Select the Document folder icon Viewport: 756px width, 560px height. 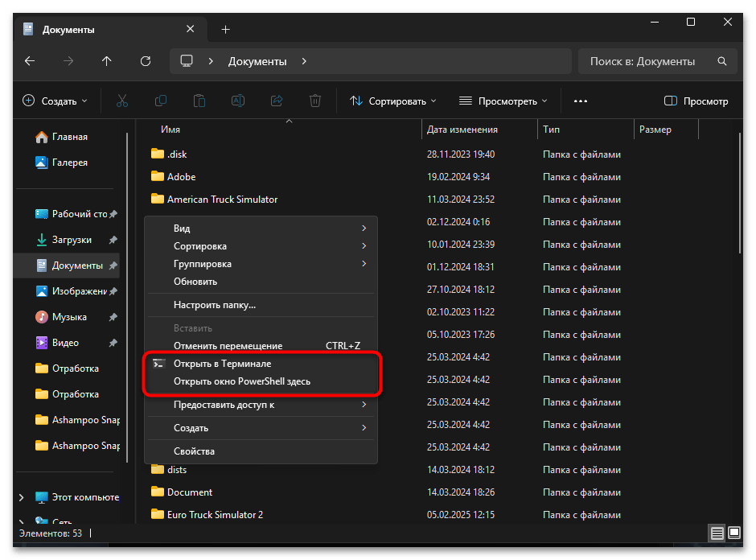pos(157,492)
